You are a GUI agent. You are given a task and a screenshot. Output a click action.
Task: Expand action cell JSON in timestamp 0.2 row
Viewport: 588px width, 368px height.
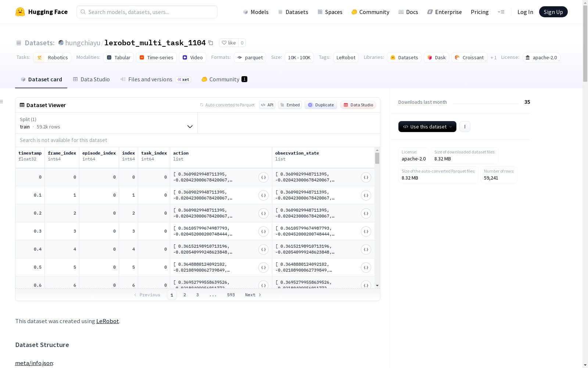[x=263, y=213]
